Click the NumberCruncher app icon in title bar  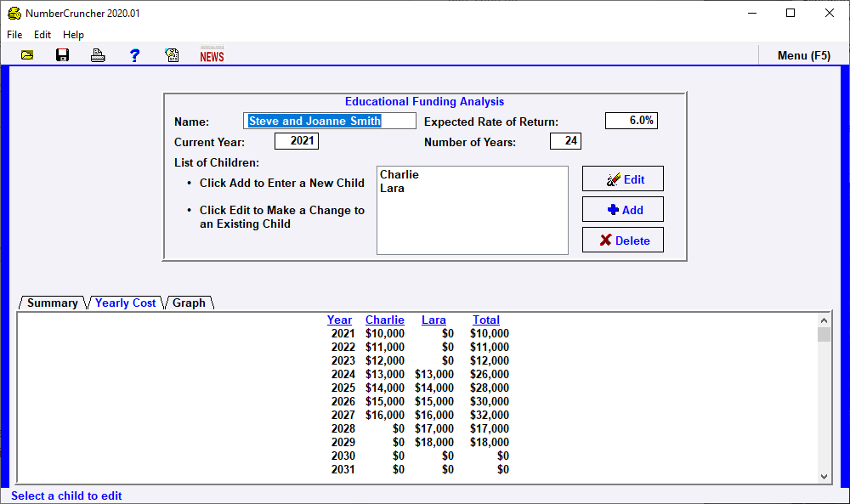14,13
